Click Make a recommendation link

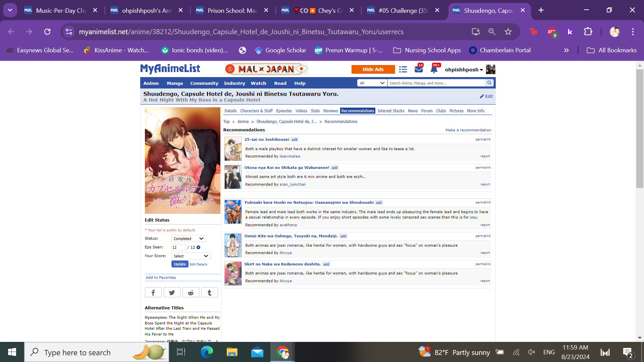(468, 130)
